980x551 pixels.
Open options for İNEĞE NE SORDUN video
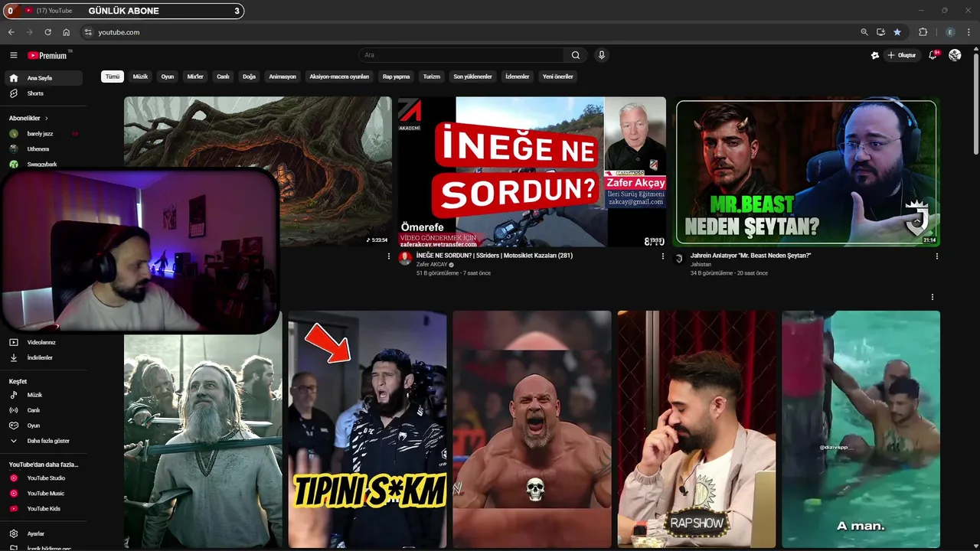click(663, 256)
